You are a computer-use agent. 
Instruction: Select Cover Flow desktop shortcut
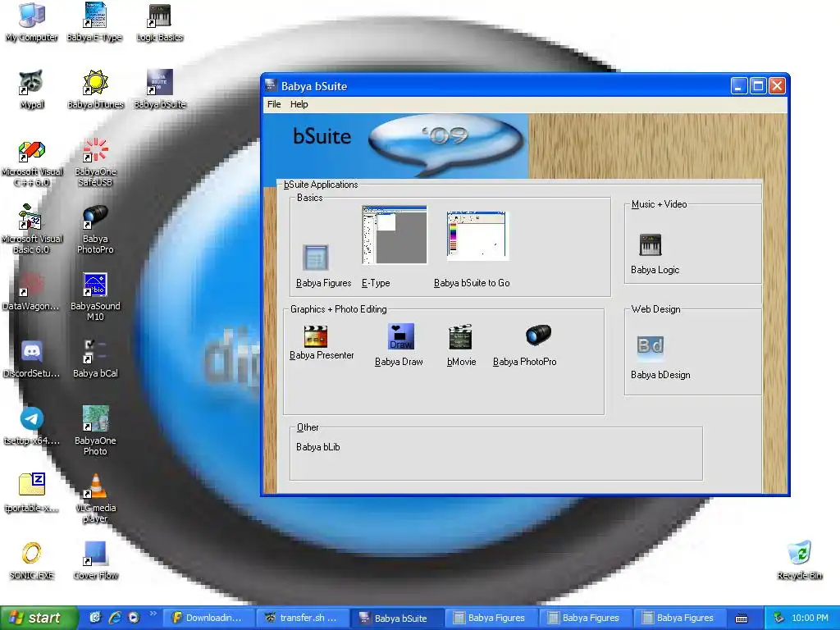tap(95, 561)
